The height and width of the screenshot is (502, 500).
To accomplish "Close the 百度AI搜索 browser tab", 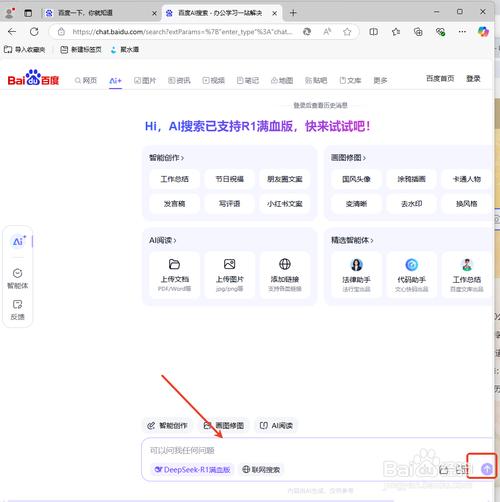I will tap(274, 13).
